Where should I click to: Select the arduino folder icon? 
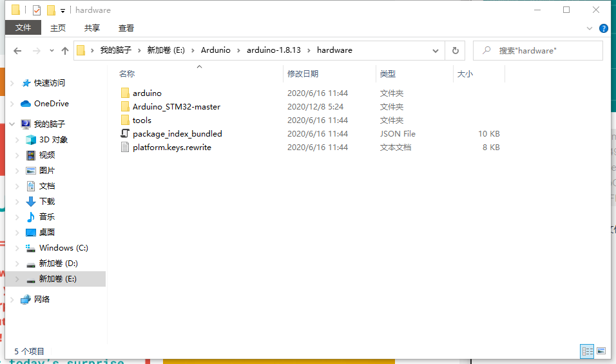point(125,93)
